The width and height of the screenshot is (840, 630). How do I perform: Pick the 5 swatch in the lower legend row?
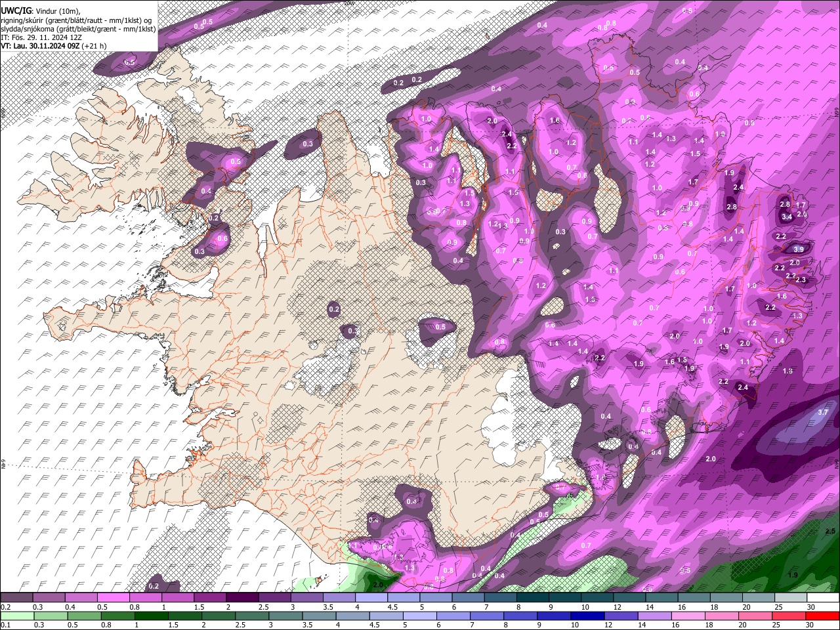(420, 616)
